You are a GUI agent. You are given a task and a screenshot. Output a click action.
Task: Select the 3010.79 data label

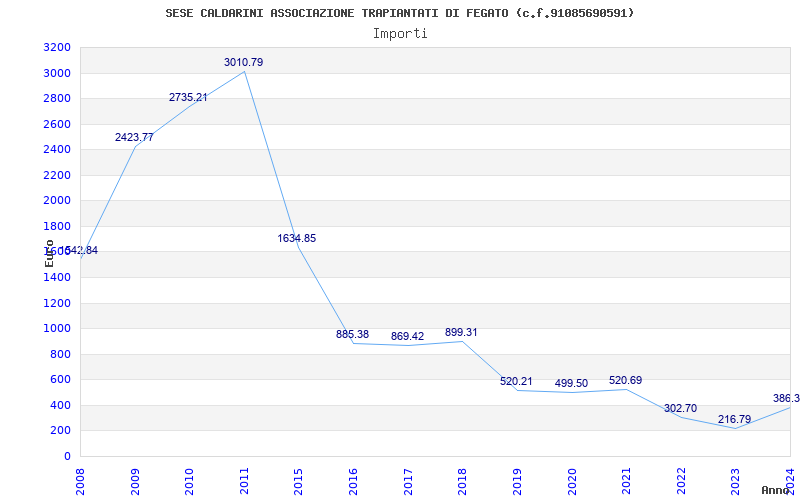point(243,62)
